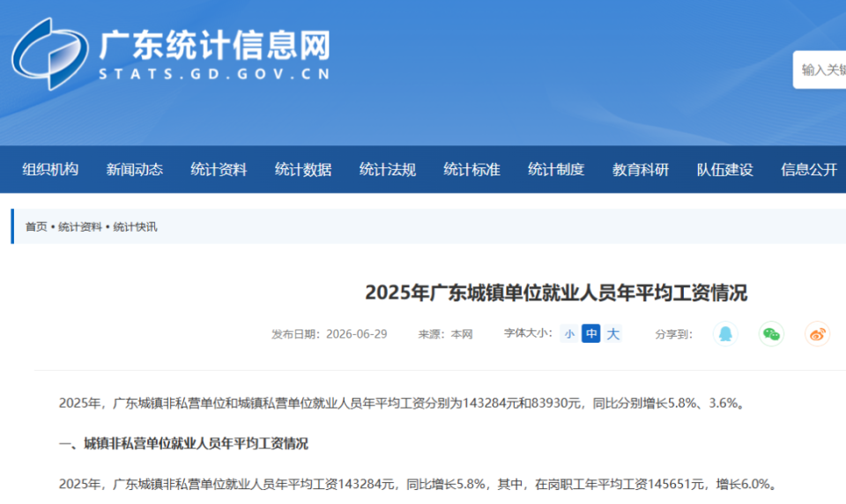Share article via WeChat icon

click(771, 334)
